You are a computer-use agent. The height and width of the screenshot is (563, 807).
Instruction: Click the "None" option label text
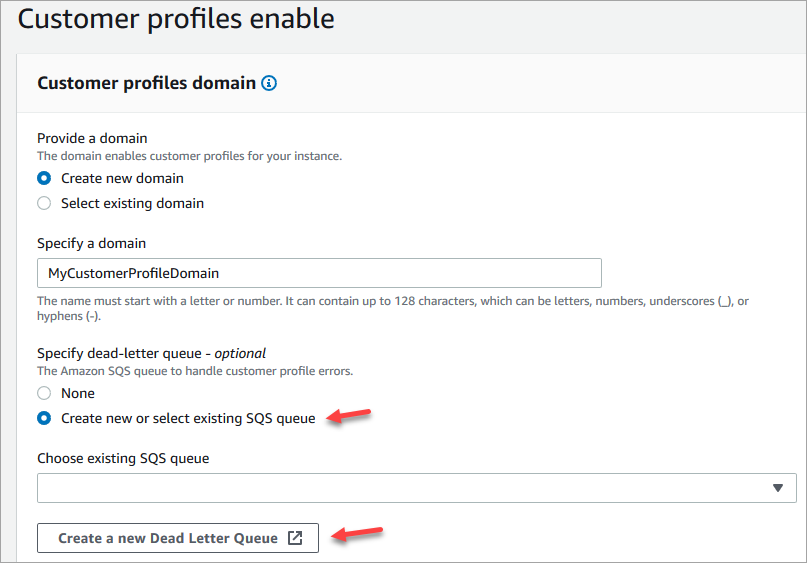point(78,394)
